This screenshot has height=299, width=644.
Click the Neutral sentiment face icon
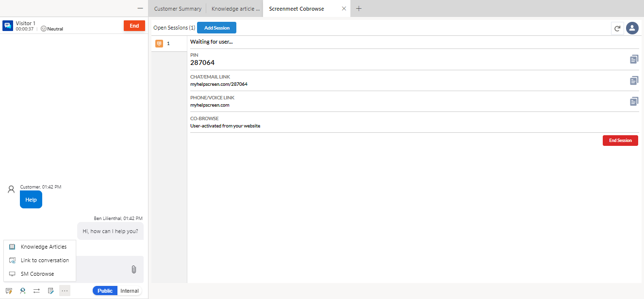[44, 29]
